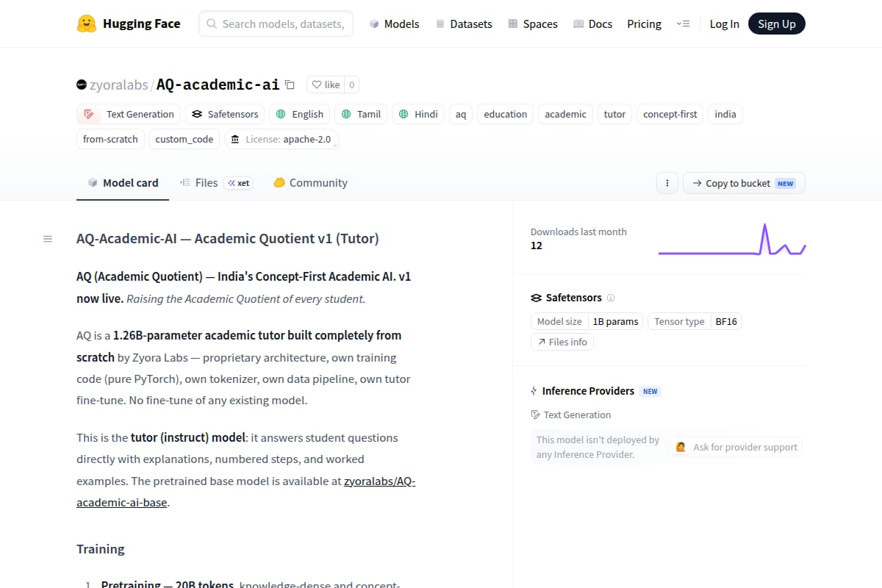Screen dimensions: 882x588
Task: Open table of contents menu icon
Action: click(x=48, y=239)
